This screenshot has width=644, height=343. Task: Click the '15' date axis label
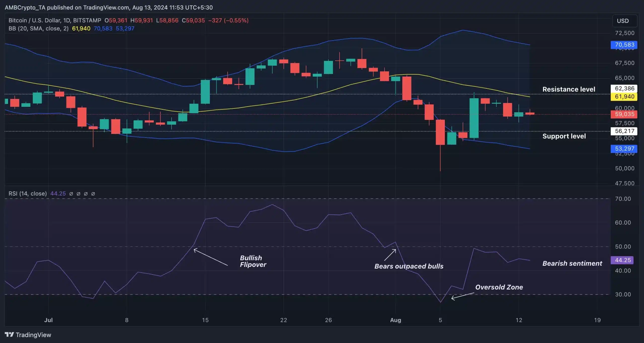point(205,320)
